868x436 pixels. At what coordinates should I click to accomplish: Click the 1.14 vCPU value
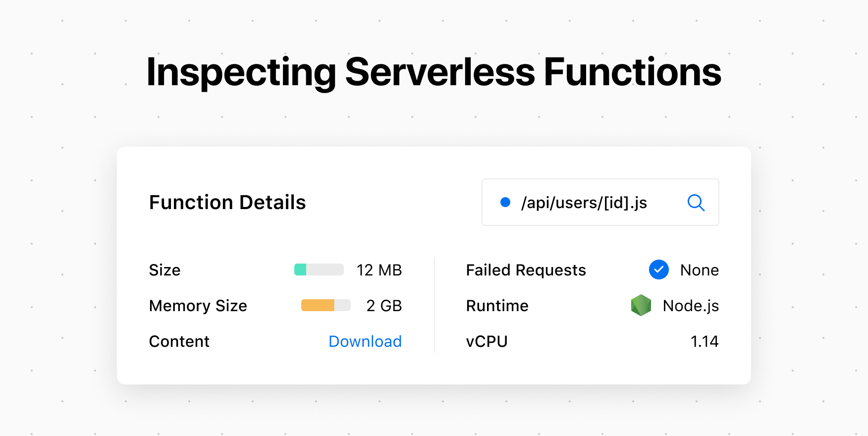tap(705, 341)
